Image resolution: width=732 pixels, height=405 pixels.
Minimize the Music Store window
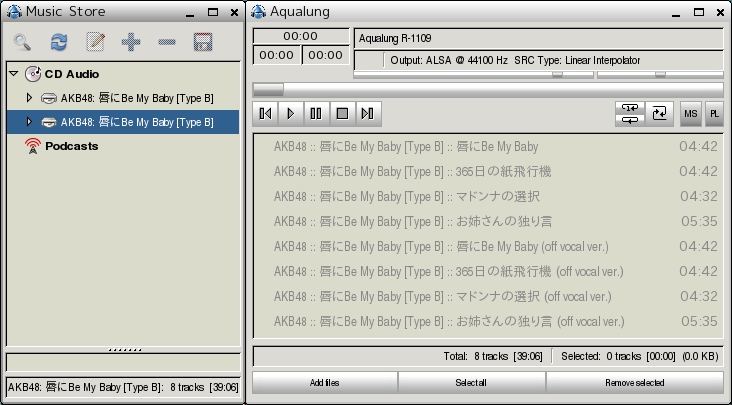(x=190, y=13)
